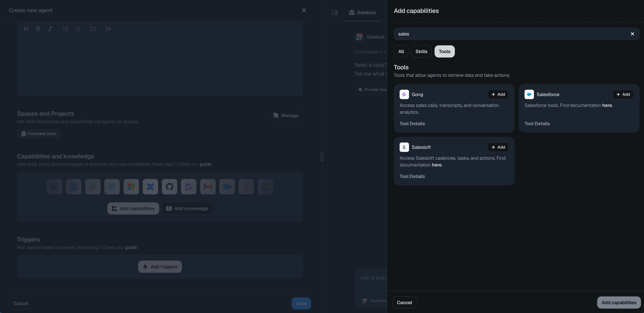Insert a numbered list using the toolbar

click(78, 29)
